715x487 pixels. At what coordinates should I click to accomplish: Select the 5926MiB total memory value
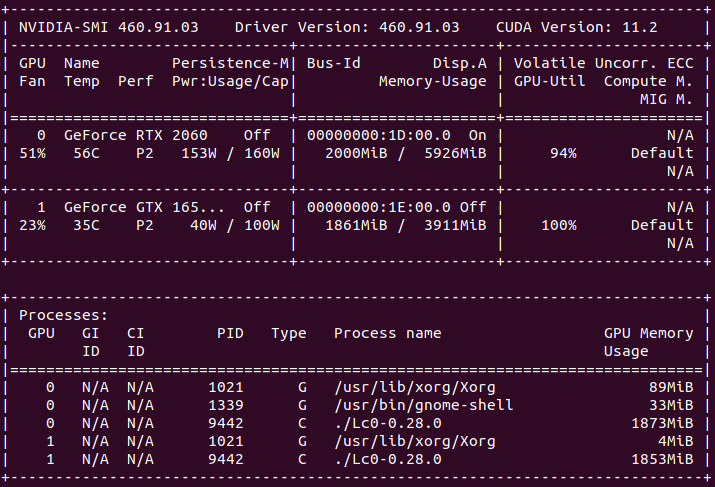pyautogui.click(x=455, y=153)
